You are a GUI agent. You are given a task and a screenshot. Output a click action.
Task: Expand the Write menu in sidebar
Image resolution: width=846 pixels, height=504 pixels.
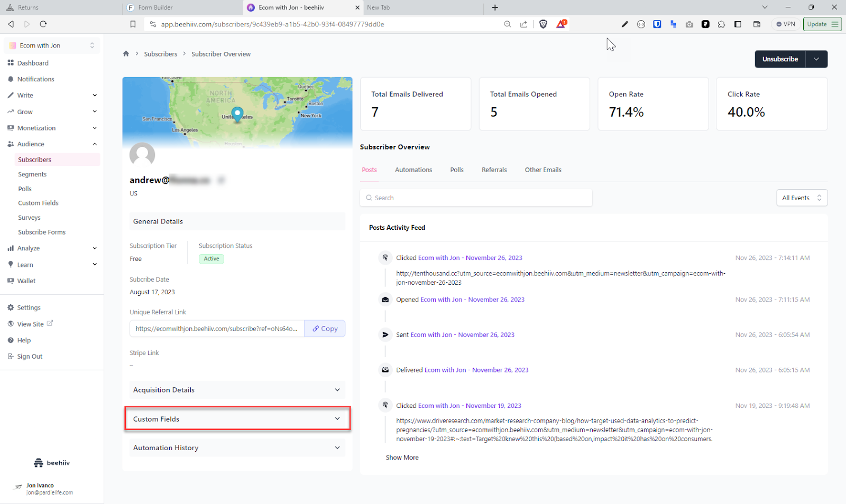pyautogui.click(x=52, y=96)
